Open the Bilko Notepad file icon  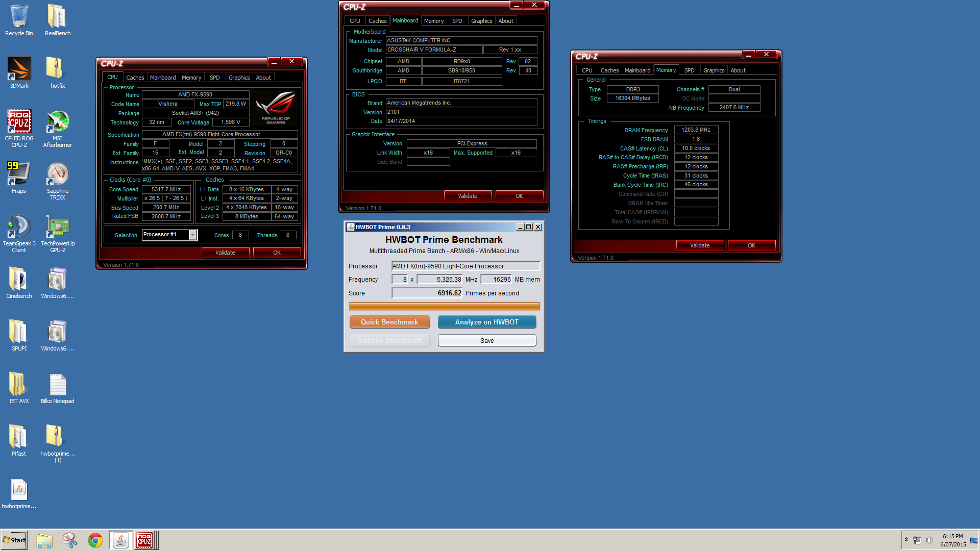pos(58,388)
